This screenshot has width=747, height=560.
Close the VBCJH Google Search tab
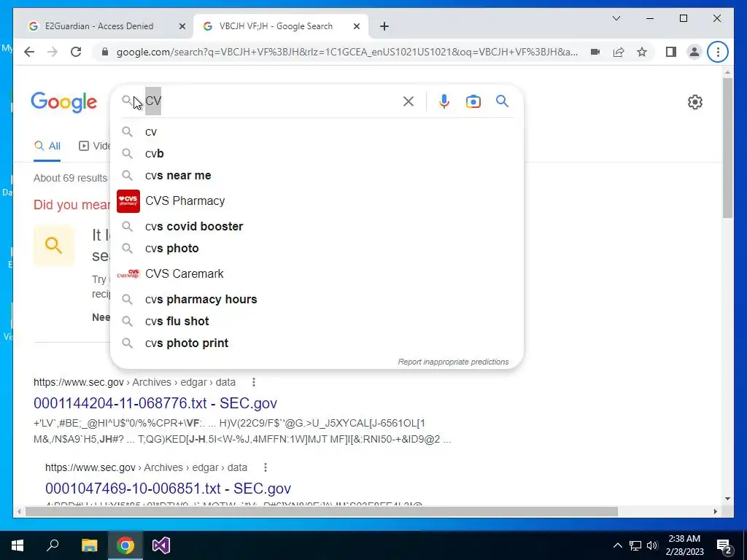[356, 27]
